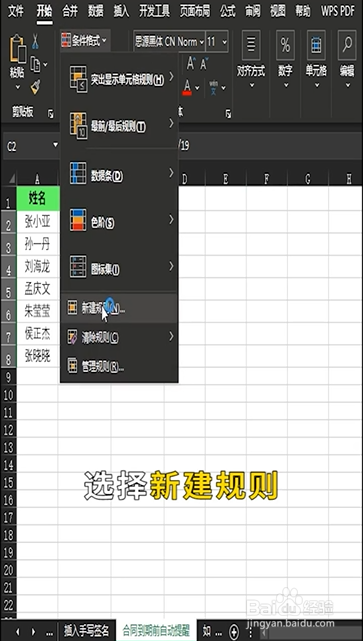Expand the 编辑 group arrow
Screen dimensions: 363x641
point(347,85)
